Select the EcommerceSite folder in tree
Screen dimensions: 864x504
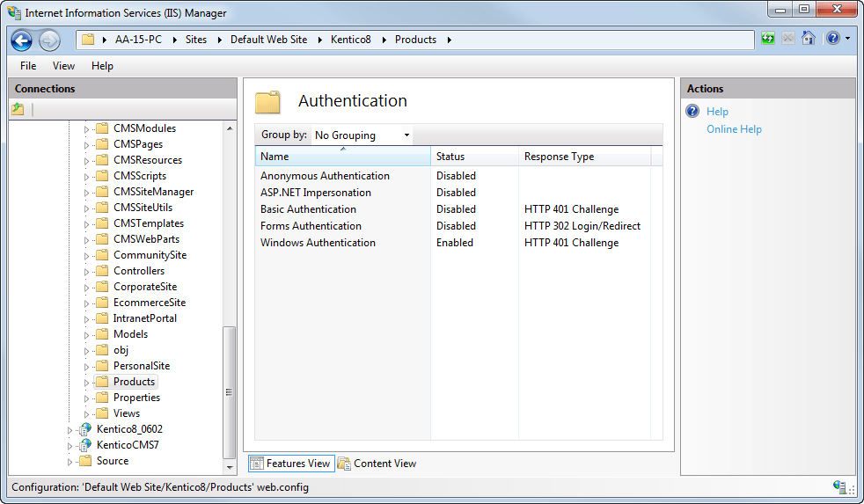click(150, 303)
